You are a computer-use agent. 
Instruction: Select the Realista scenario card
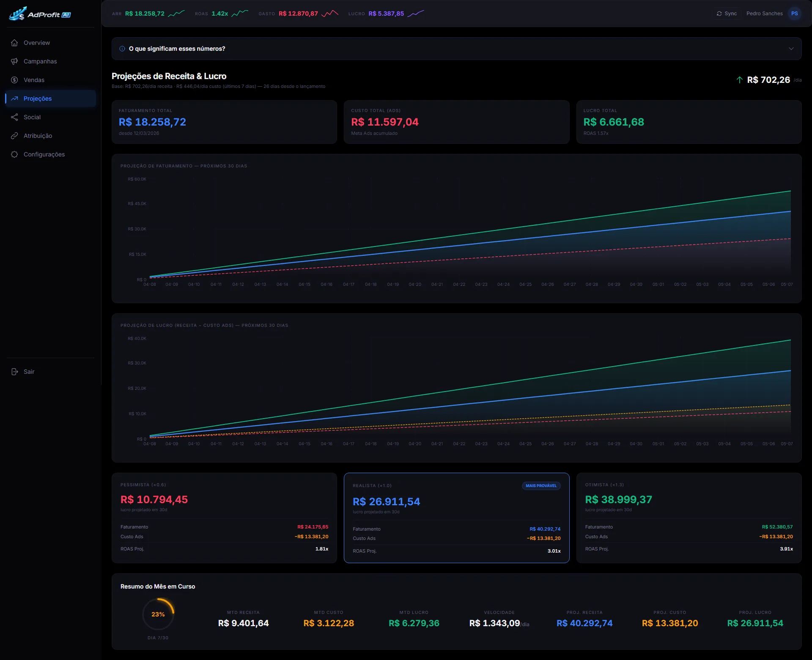(x=456, y=518)
